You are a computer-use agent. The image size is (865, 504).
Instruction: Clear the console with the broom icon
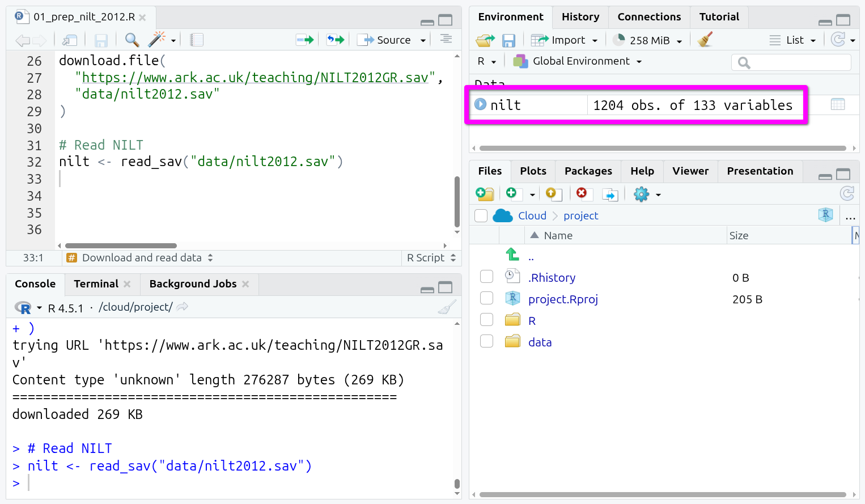[x=447, y=307]
